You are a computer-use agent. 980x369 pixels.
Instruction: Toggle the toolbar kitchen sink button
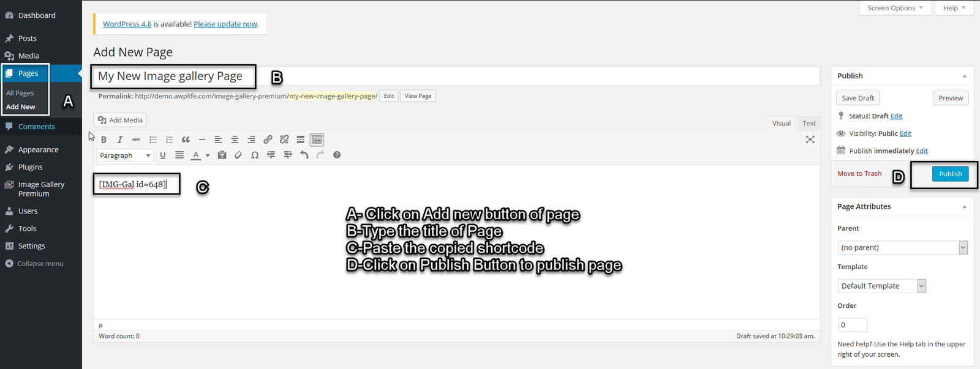pos(317,140)
